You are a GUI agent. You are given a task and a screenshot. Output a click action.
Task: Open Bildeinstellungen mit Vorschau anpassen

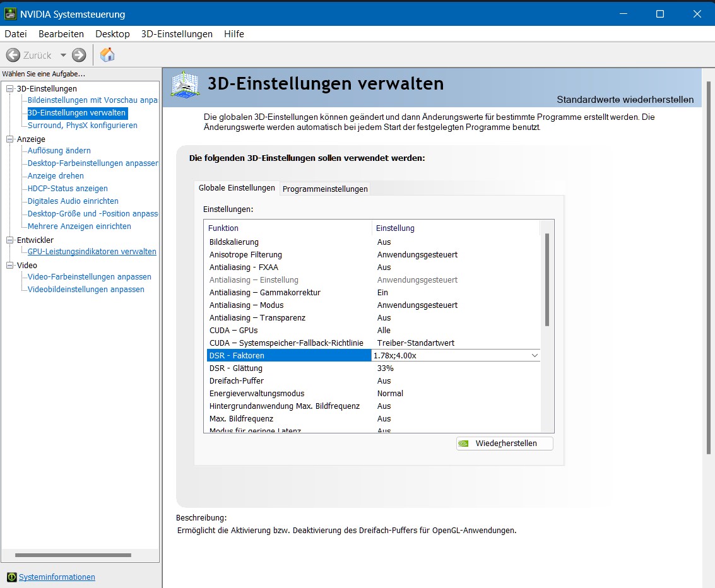93,100
